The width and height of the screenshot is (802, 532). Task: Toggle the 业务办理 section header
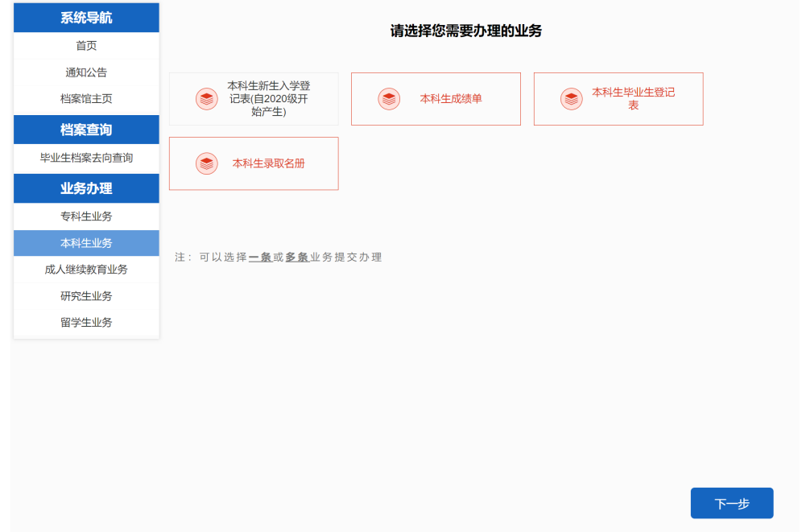point(86,188)
